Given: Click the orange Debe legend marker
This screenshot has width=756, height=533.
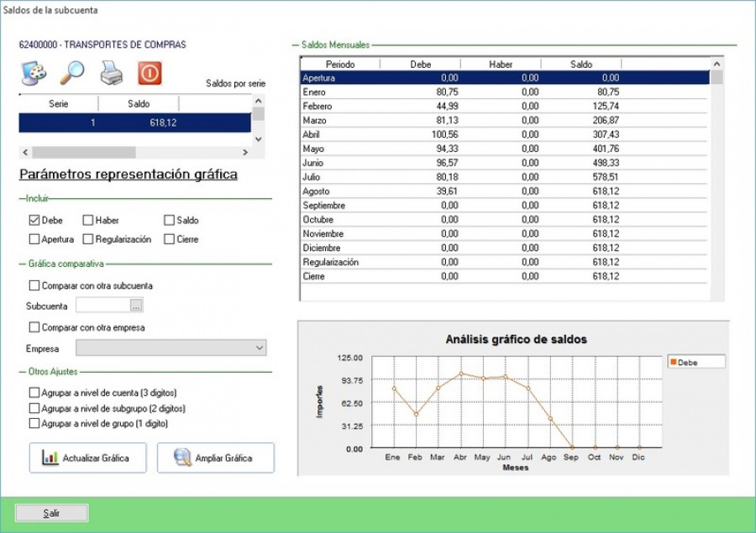Looking at the screenshot, I should tap(673, 363).
